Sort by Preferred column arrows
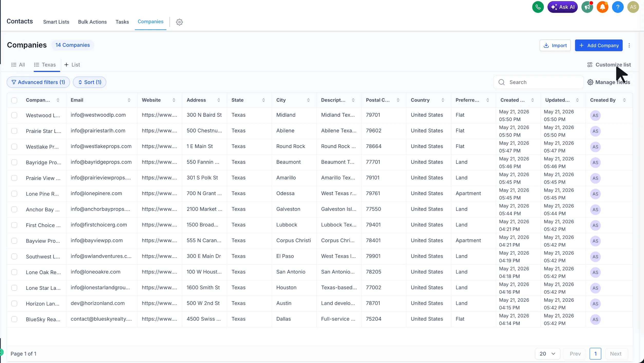The image size is (644, 363). (x=488, y=100)
